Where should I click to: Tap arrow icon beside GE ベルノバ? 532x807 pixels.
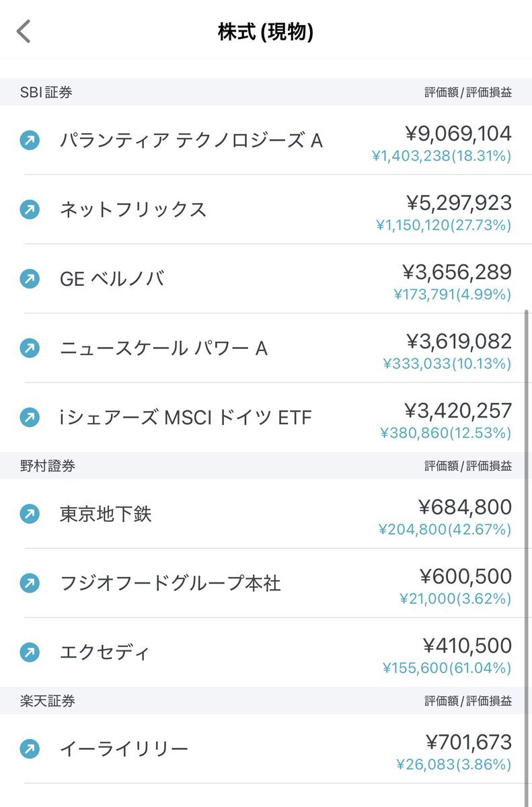pos(30,278)
